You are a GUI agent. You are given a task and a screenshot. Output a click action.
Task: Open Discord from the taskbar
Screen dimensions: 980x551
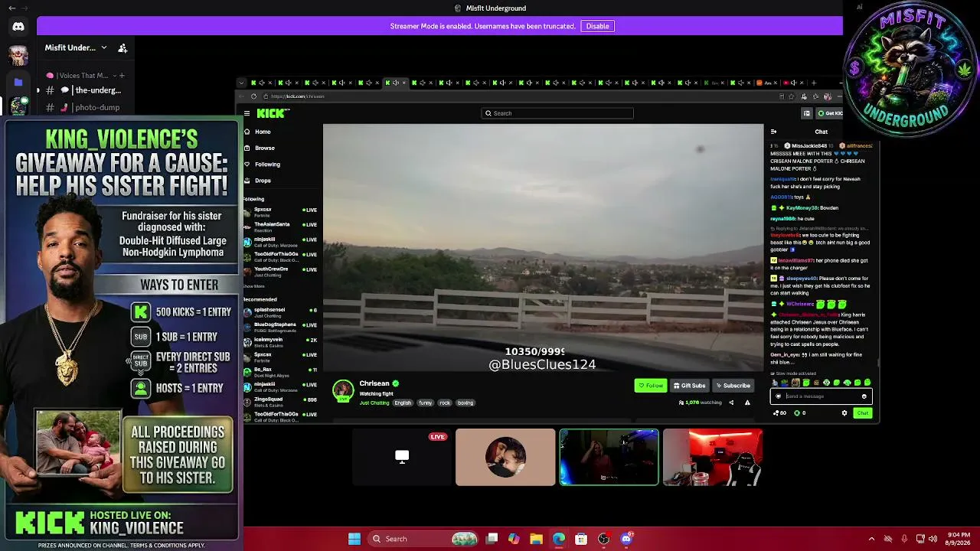[x=626, y=539]
